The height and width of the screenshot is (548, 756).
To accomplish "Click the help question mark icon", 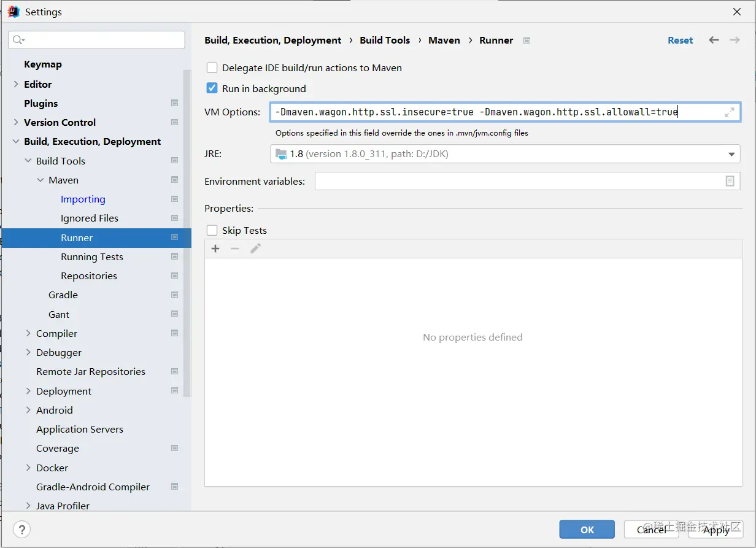I will click(21, 529).
